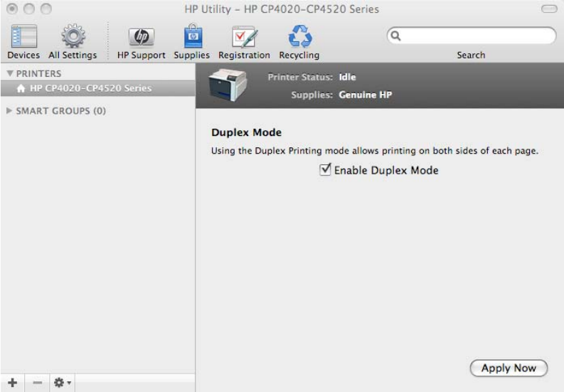
Task: Collapse the PRINTERS section triangle
Action: [x=10, y=73]
